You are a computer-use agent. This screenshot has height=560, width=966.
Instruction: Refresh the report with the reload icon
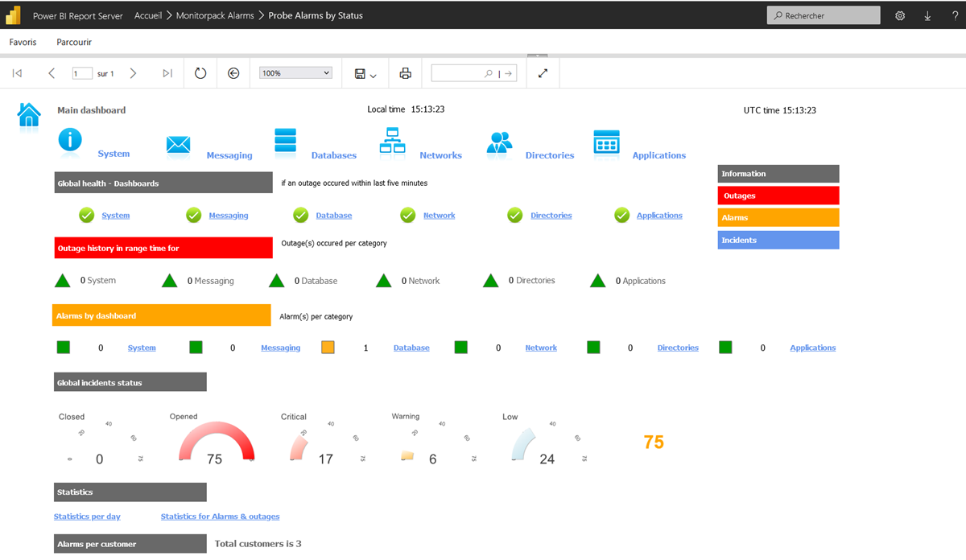200,73
